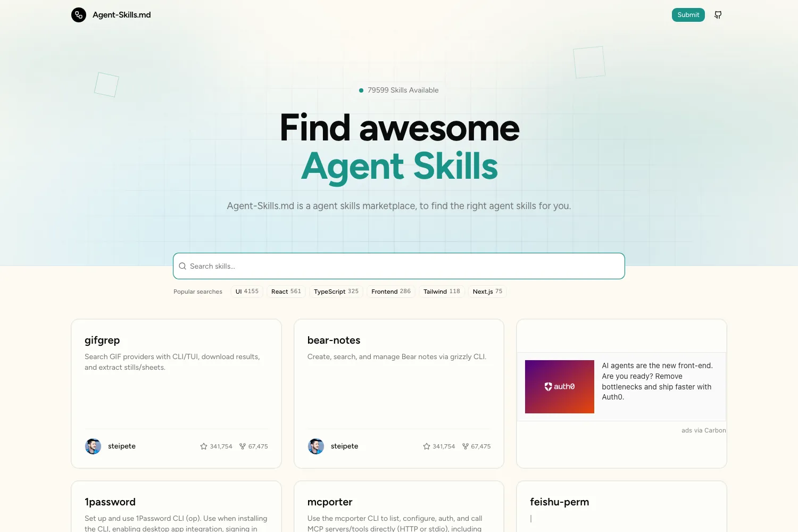Click the green Submit button
The image size is (798, 532).
pos(688,15)
